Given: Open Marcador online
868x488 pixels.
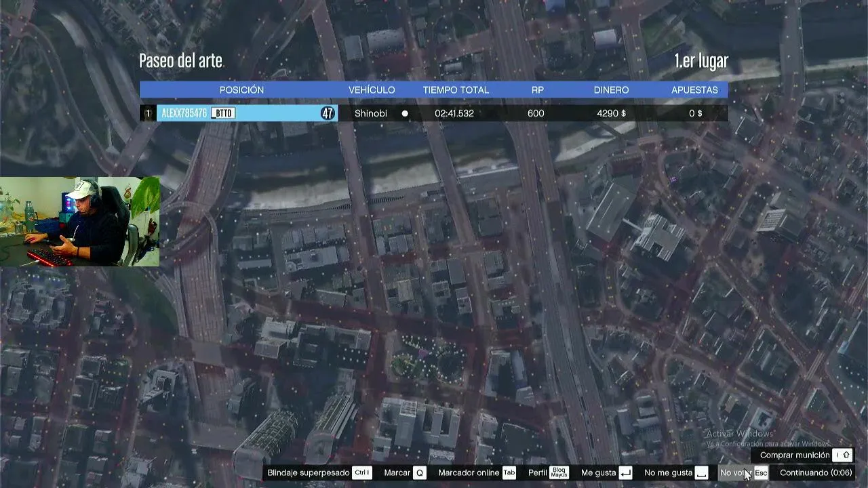Looking at the screenshot, I should pos(469,473).
